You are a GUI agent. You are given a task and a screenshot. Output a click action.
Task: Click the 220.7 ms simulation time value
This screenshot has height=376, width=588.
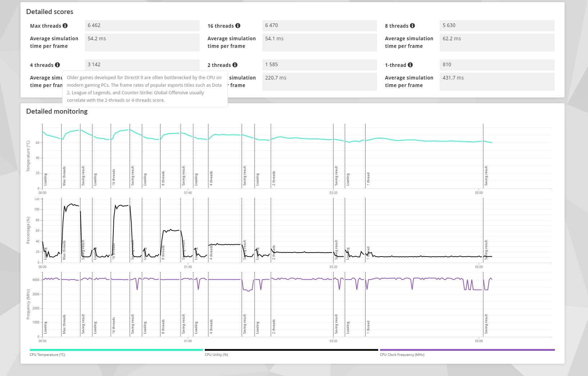(320, 82)
